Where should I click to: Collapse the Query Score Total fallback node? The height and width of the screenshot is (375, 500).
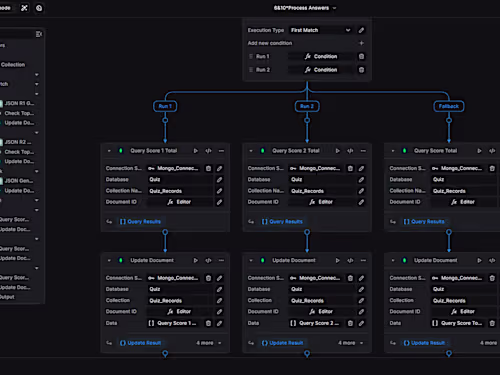click(393, 151)
